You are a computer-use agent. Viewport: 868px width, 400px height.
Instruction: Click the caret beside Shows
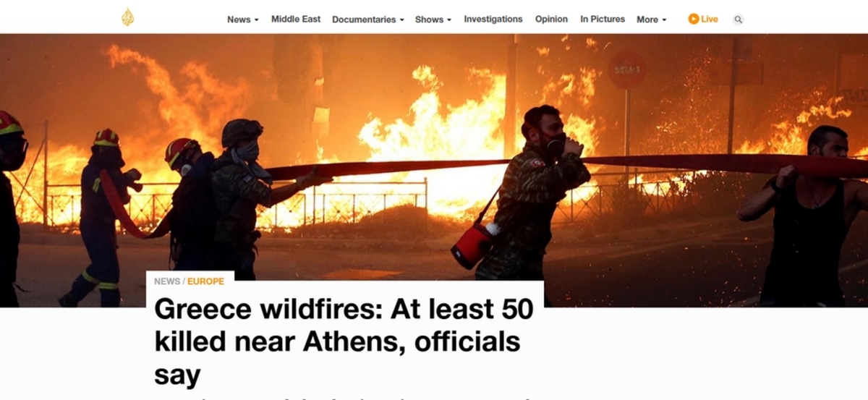point(449,20)
